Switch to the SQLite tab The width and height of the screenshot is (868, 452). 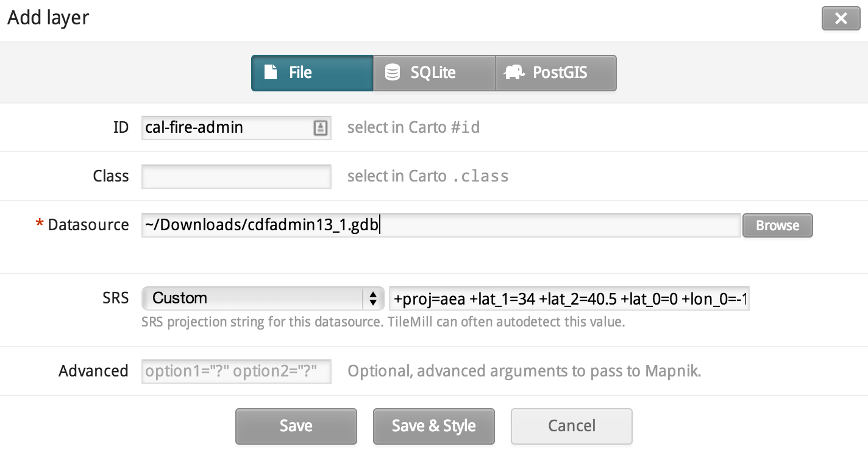pos(434,73)
